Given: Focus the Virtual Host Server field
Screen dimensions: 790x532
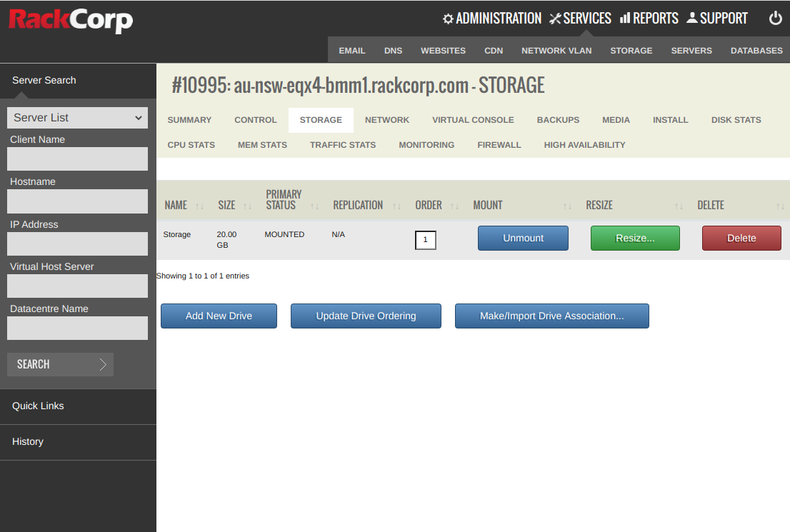Looking at the screenshot, I should tap(78, 286).
